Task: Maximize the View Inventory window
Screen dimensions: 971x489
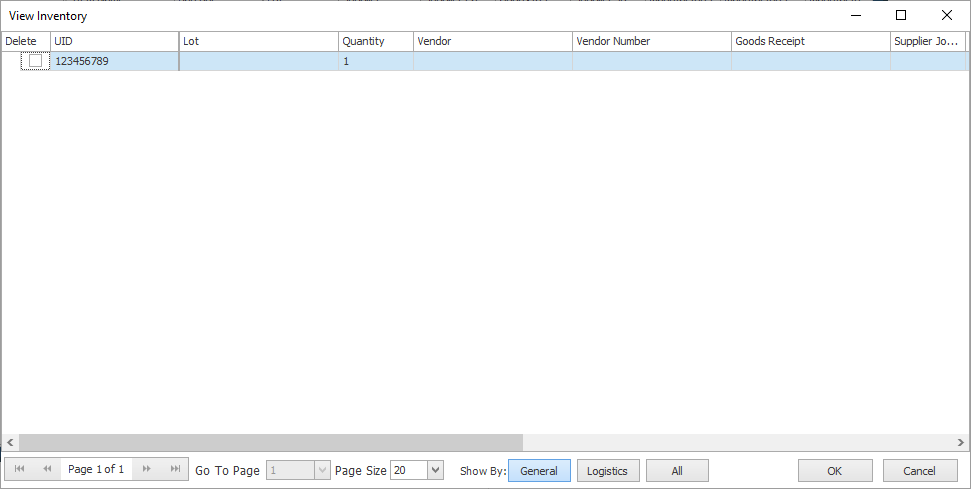Action: [900, 15]
